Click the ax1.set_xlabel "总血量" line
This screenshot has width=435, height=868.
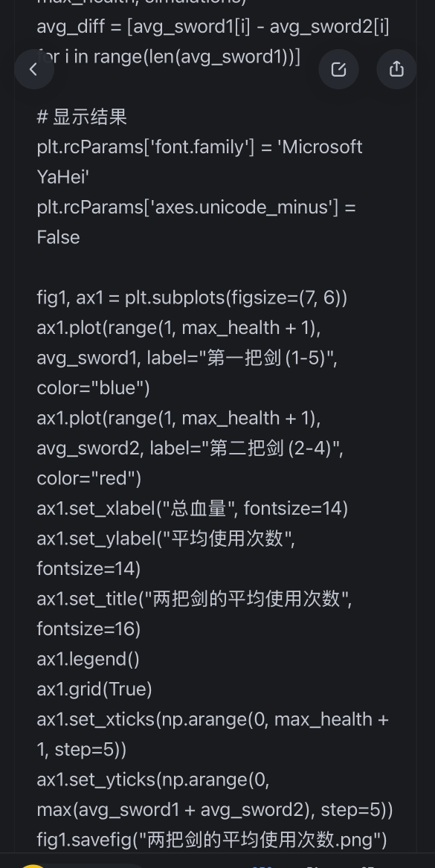pyautogui.click(x=193, y=508)
